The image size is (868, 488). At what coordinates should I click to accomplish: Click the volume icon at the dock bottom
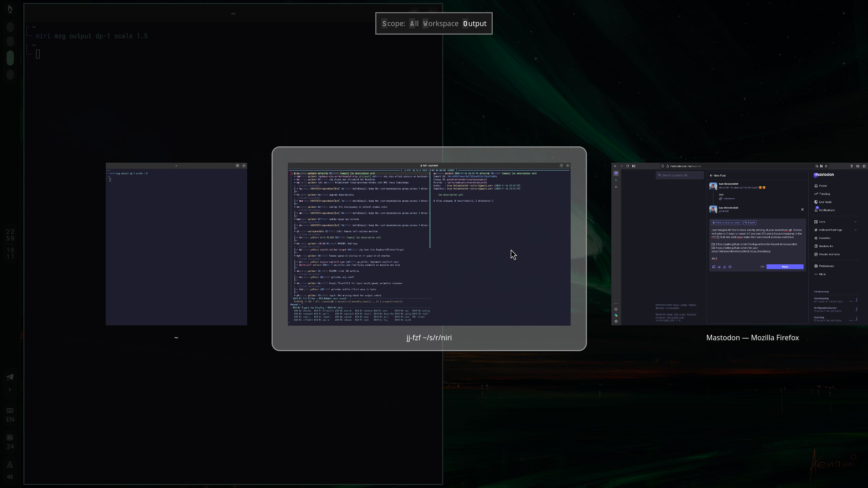tap(10, 476)
